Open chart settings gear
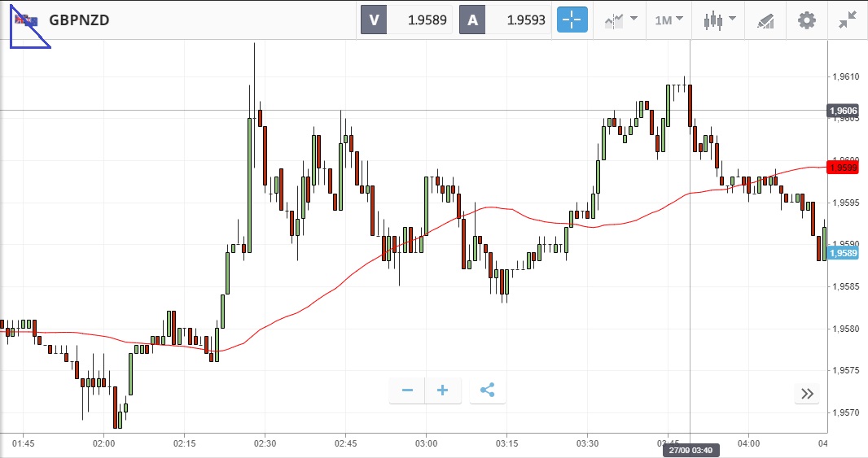868x458 pixels. 806,20
